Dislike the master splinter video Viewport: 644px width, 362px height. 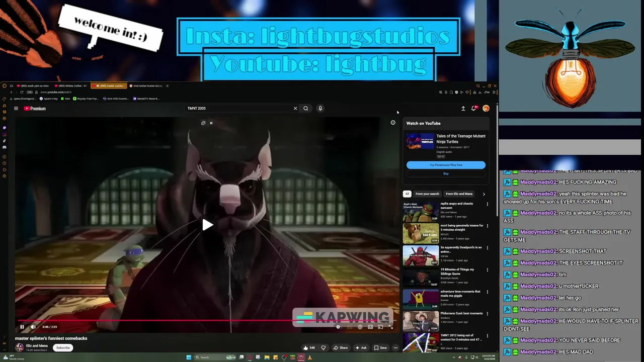[324, 347]
